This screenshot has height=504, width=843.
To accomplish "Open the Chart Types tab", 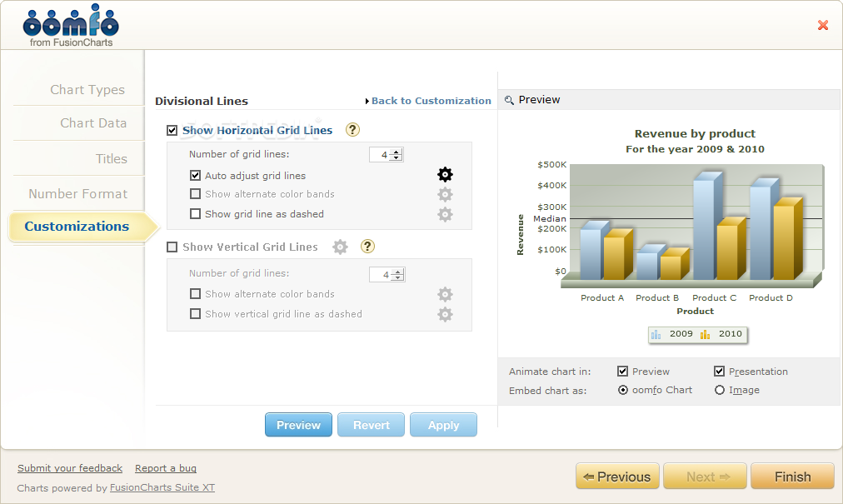I will pyautogui.click(x=87, y=90).
